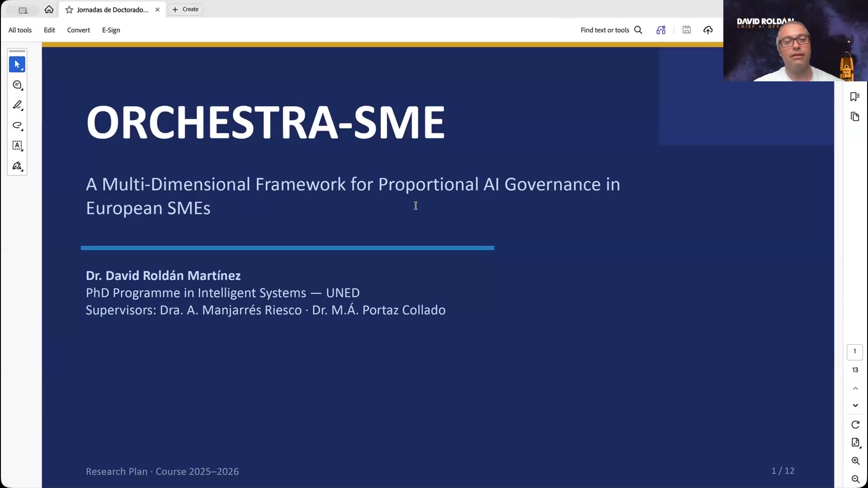
Task: Rotate the page view clockwise
Action: (x=855, y=425)
